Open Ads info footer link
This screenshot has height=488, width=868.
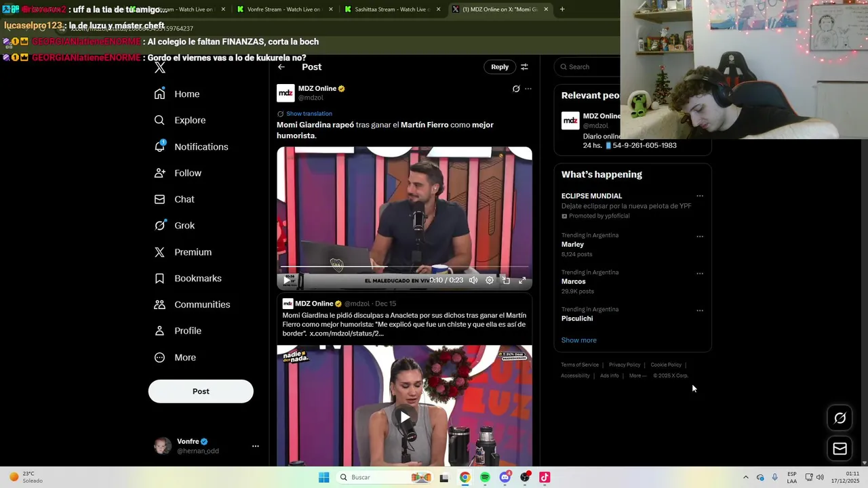[610, 375]
